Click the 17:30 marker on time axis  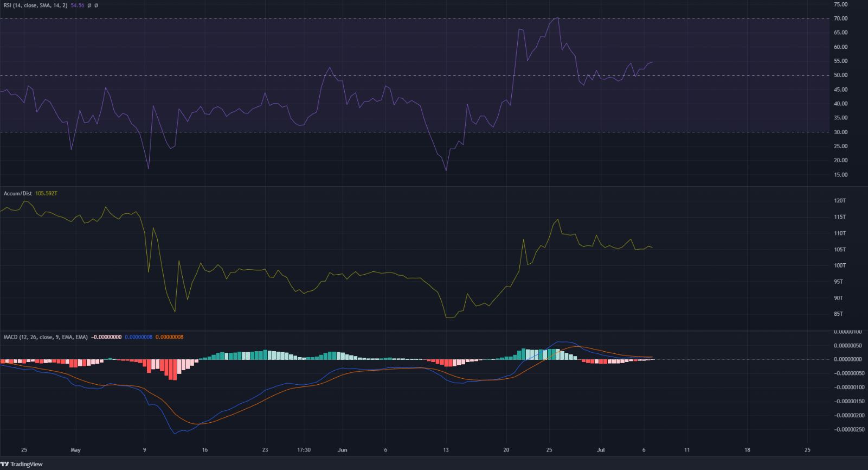pos(304,450)
